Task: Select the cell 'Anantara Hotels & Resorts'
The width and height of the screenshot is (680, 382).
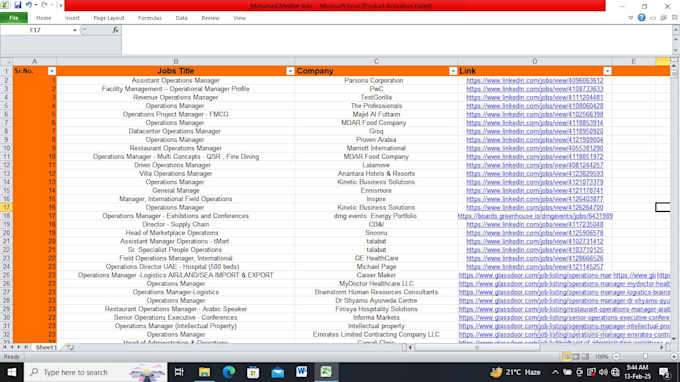Action: coord(376,173)
